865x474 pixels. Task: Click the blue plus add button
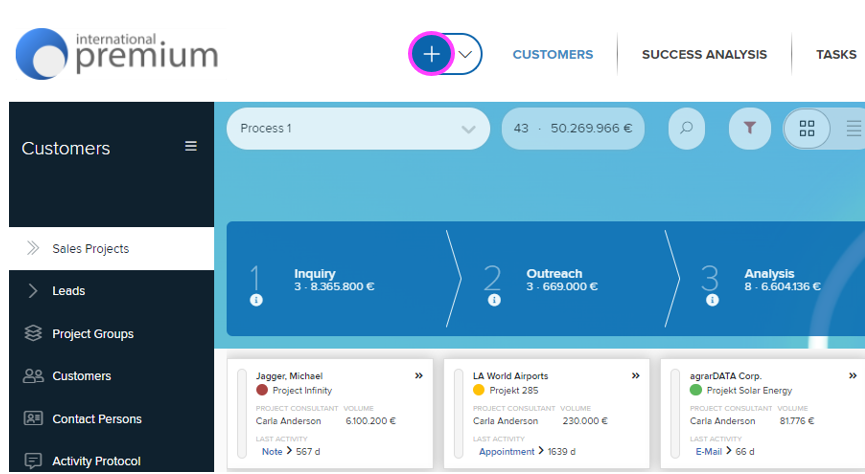click(432, 54)
